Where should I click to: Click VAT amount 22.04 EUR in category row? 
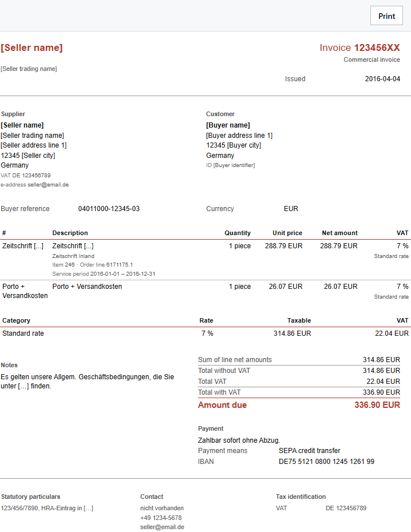(x=392, y=334)
